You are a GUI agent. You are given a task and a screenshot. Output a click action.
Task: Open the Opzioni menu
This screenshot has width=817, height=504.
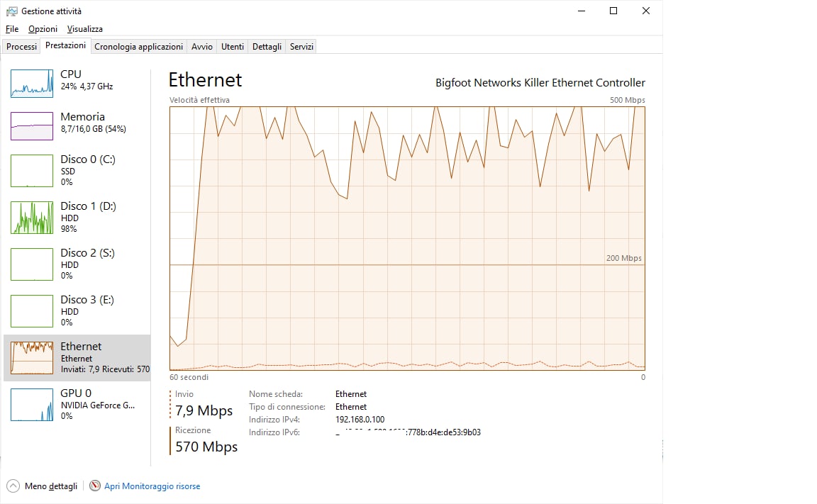[43, 29]
